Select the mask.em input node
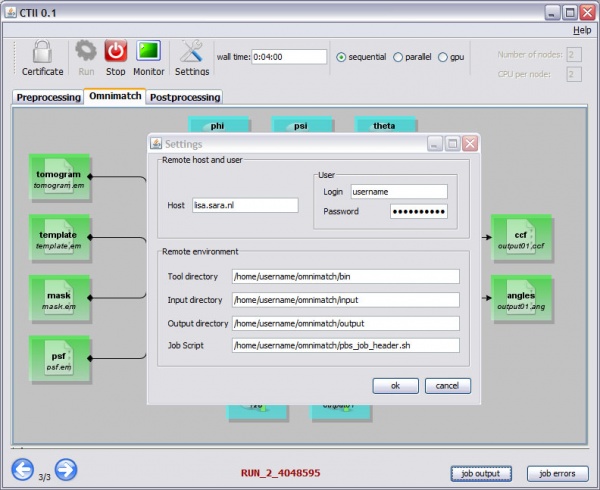The width and height of the screenshot is (600, 490). tap(59, 300)
